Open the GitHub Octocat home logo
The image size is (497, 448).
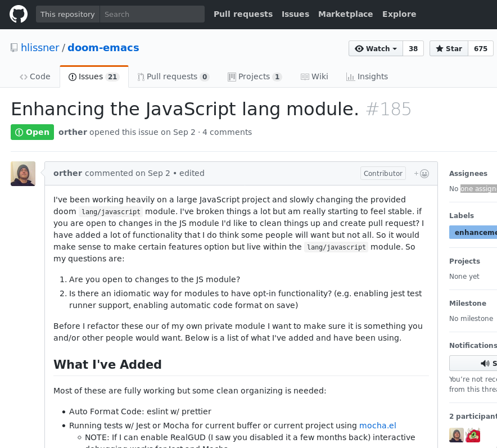19,14
